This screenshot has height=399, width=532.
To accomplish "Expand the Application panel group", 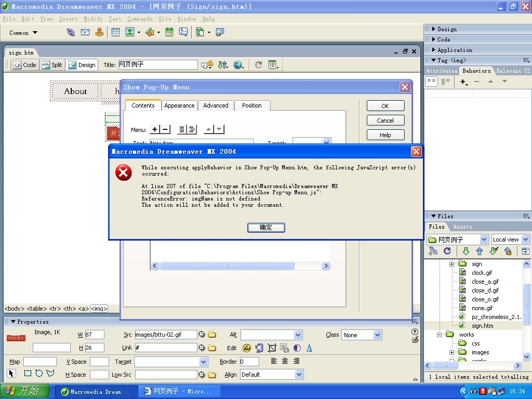I will pyautogui.click(x=455, y=50).
